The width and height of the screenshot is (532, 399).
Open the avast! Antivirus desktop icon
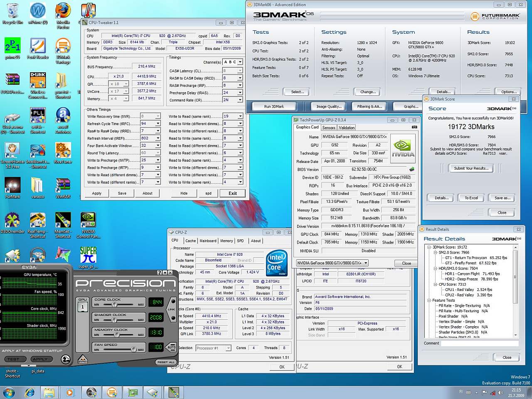pos(63,121)
